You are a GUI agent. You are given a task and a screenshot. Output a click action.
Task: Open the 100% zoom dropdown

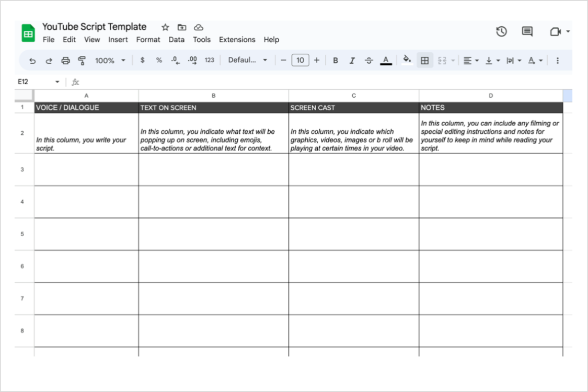tap(110, 61)
